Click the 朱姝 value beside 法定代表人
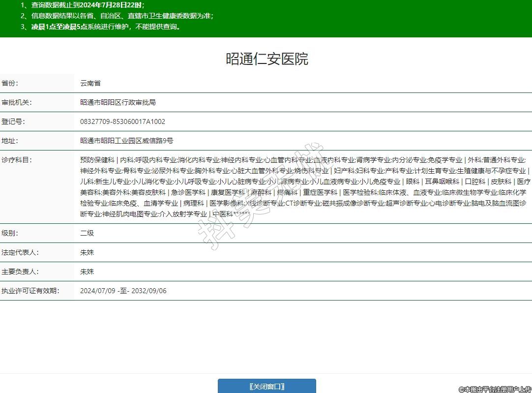The image size is (532, 393). (87, 252)
